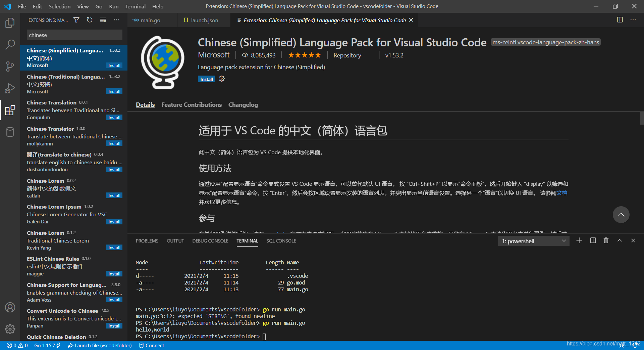The width and height of the screenshot is (644, 350).
Task: Close the terminal panel
Action: (633, 240)
